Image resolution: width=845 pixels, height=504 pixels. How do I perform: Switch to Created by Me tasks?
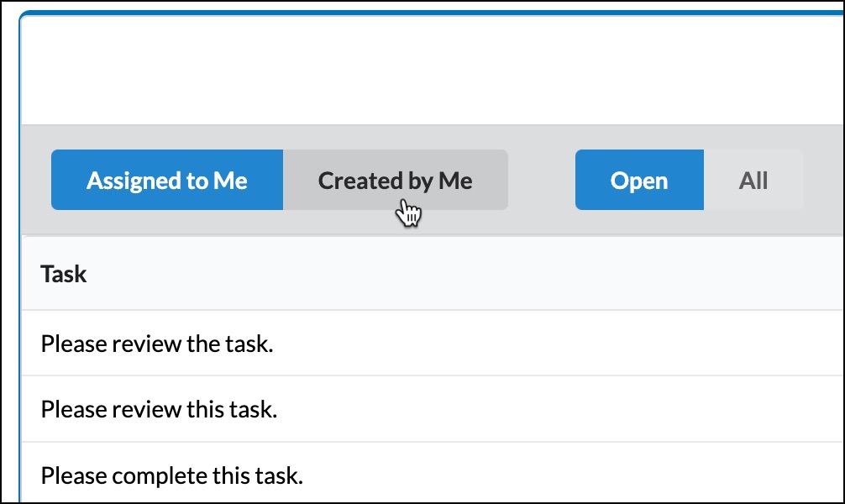395,180
